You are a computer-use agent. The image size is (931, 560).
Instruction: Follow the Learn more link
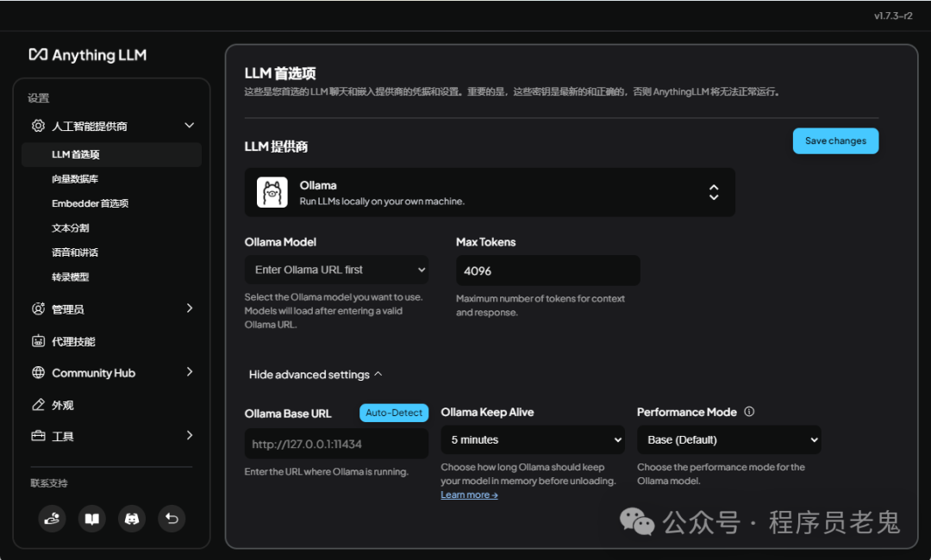pyautogui.click(x=469, y=495)
